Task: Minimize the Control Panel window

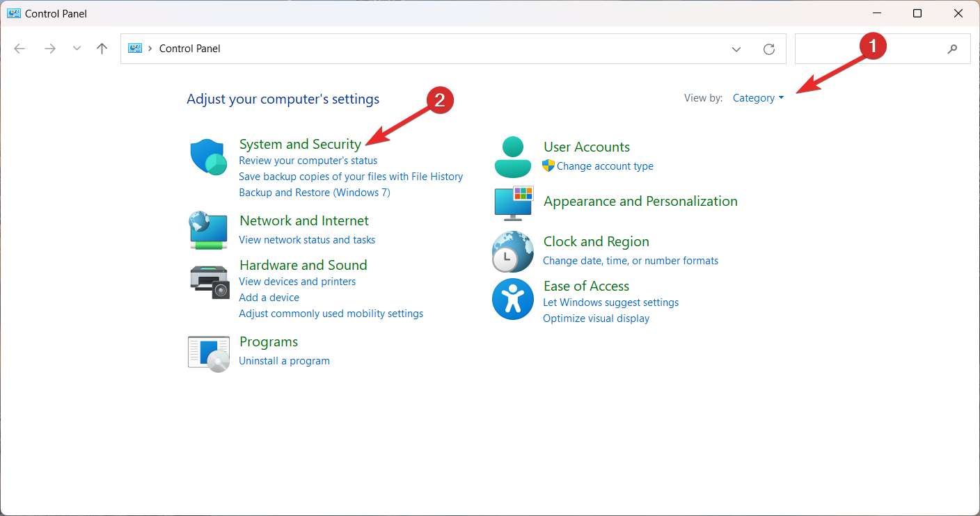Action: [877, 13]
